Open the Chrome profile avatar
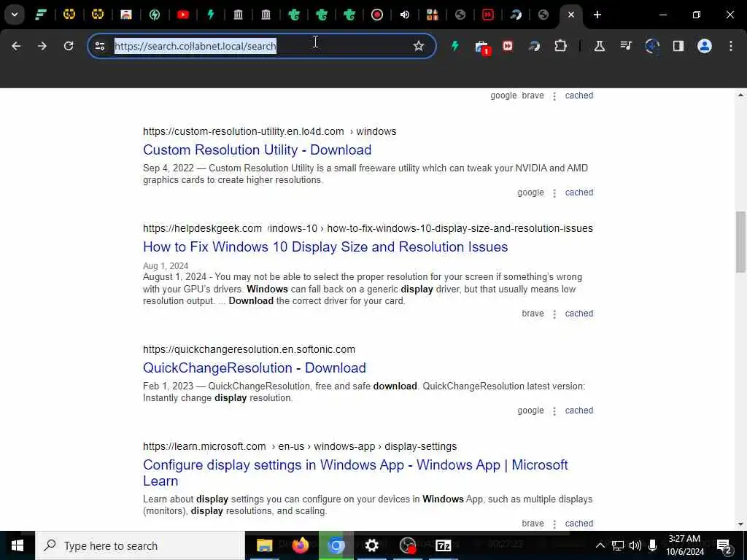The width and height of the screenshot is (747, 560). [x=705, y=46]
